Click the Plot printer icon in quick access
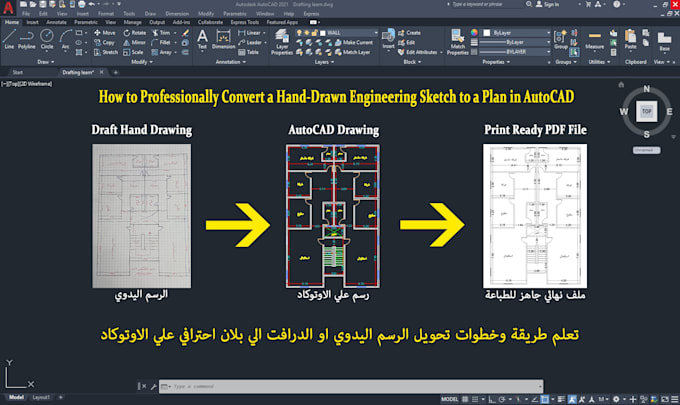The width and height of the screenshot is (680, 405). click(x=81, y=4)
